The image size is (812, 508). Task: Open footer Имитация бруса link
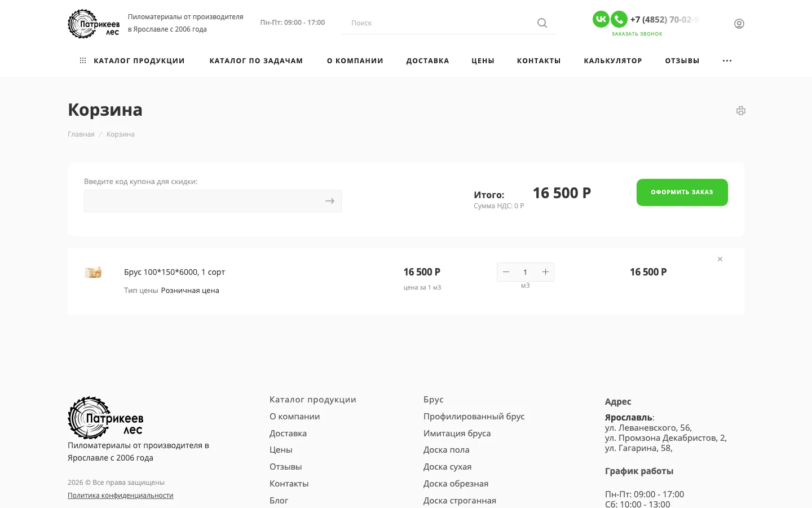click(457, 433)
